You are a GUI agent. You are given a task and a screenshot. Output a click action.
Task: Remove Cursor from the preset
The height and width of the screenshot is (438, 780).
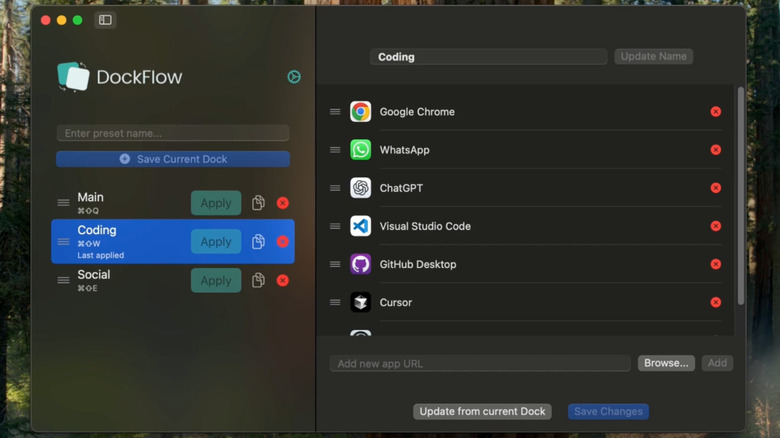pyautogui.click(x=716, y=303)
